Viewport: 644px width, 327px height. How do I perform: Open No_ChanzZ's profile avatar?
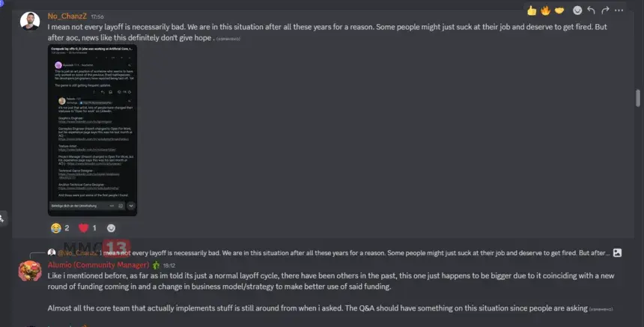(30, 22)
